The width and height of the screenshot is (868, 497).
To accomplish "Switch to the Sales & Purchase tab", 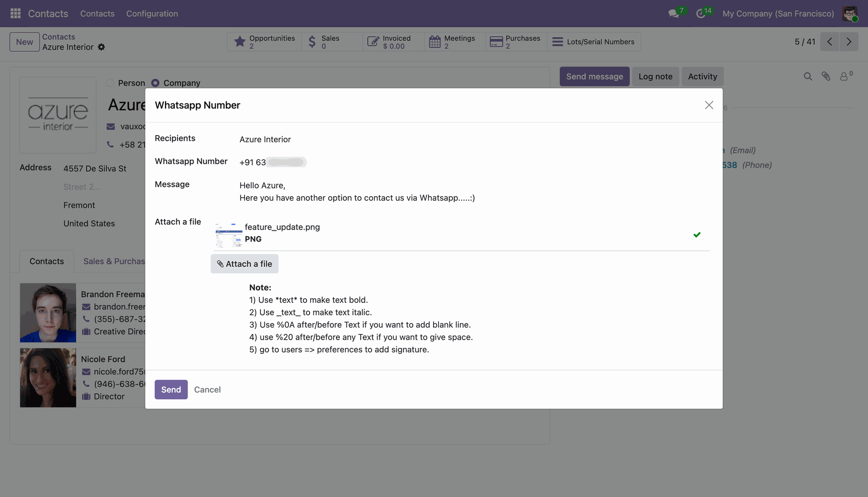I will 114,261.
